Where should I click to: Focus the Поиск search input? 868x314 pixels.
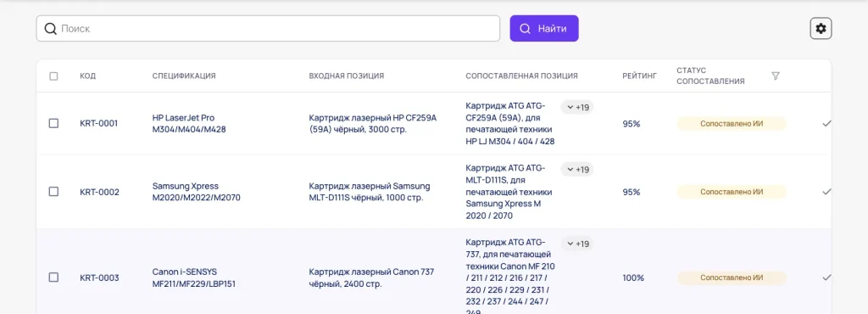(268, 28)
